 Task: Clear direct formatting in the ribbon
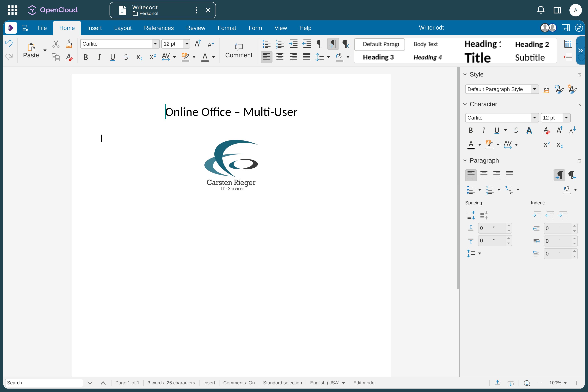pyautogui.click(x=69, y=57)
